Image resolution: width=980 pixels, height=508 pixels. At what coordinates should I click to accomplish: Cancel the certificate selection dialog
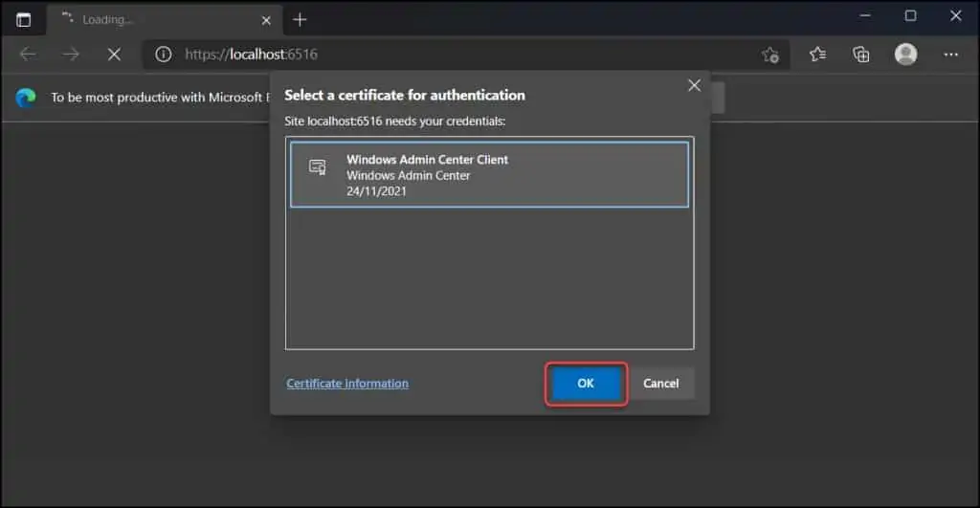pos(660,383)
